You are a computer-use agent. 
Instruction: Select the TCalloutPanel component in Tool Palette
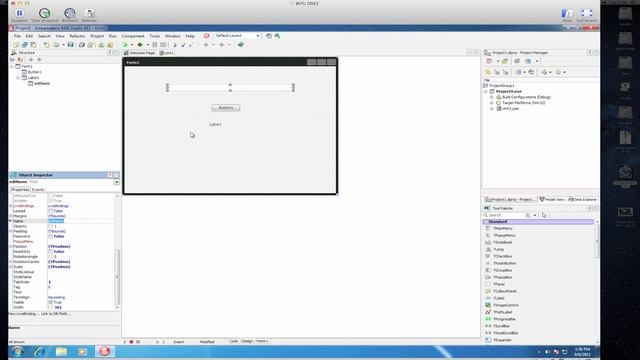pyautogui.click(x=504, y=291)
